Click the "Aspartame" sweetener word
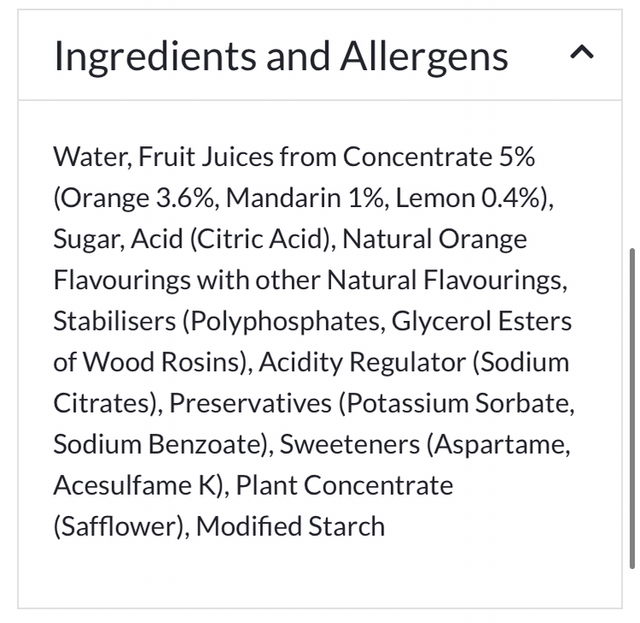 tap(506, 444)
